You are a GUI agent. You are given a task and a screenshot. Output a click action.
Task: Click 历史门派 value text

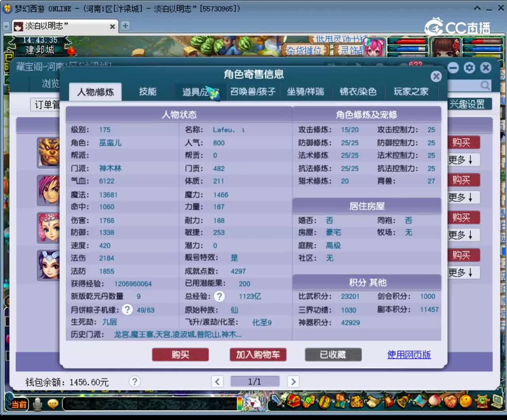[177, 334]
